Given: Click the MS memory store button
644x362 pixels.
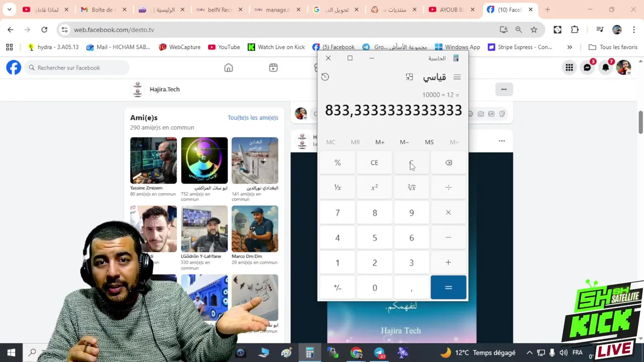Looking at the screenshot, I should pos(429,142).
